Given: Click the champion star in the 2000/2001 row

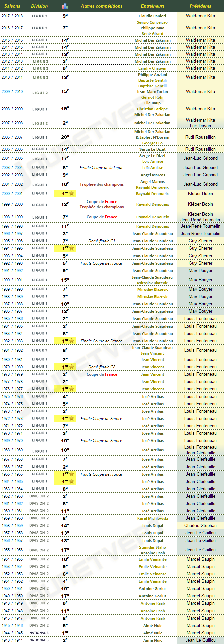Looking at the screenshot, I should click(71, 194).
